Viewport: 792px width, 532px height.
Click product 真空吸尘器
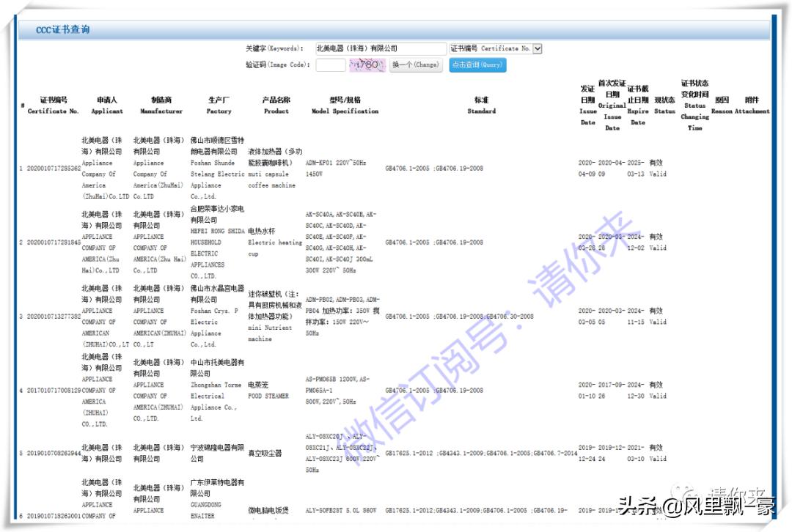[x=265, y=454]
